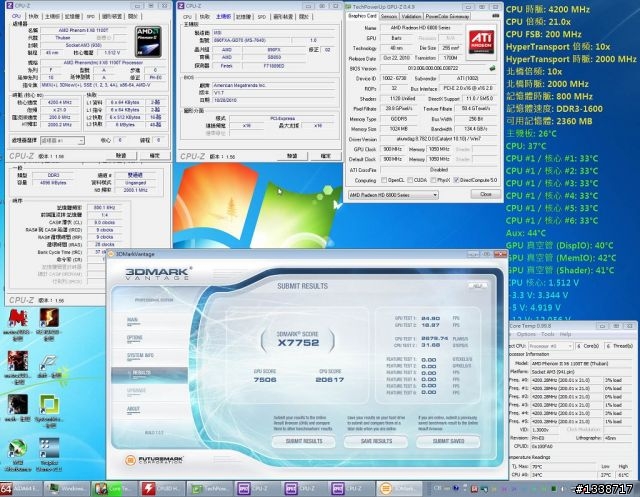This screenshot has height=497, width=640.
Task: Click the X7752 3DMark score
Action: 298,343
